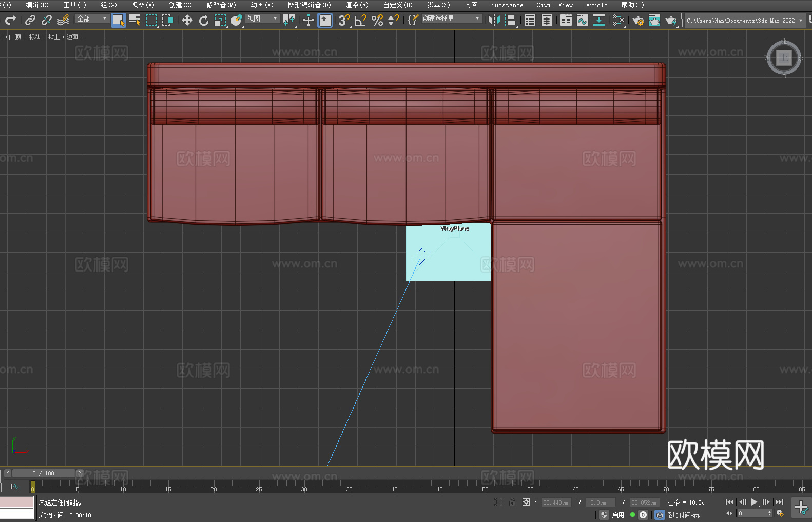Go to Start frame button
Image resolution: width=812 pixels, height=522 pixels.
[x=729, y=502]
